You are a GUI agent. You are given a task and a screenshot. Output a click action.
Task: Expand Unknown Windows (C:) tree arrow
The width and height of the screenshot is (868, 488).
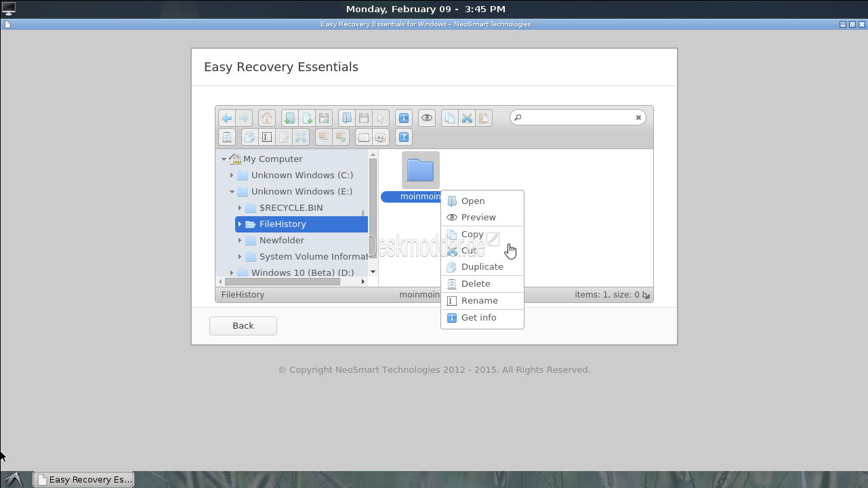tap(232, 176)
